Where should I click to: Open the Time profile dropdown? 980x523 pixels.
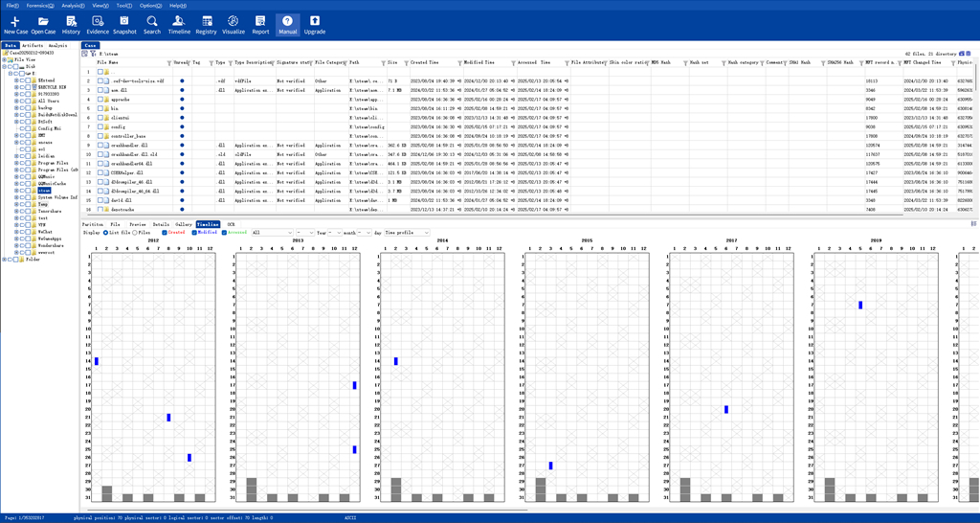[407, 232]
